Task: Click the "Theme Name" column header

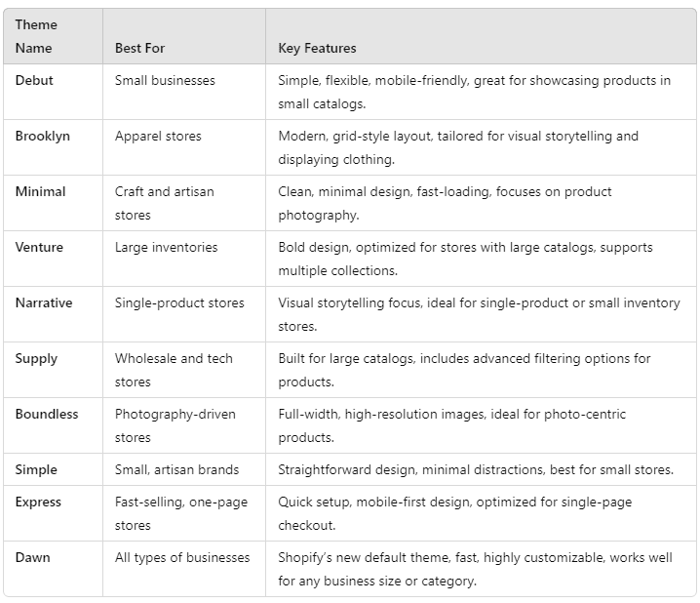Action: 36,36
